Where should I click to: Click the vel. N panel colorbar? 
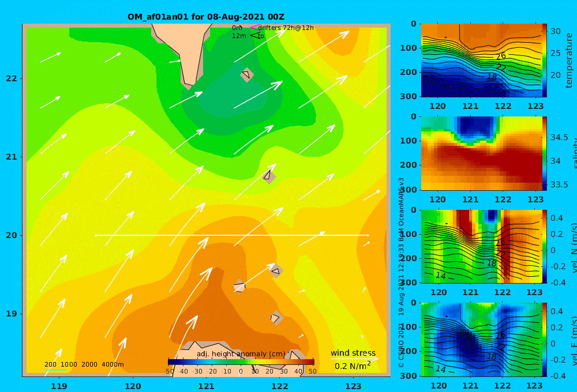545,246
